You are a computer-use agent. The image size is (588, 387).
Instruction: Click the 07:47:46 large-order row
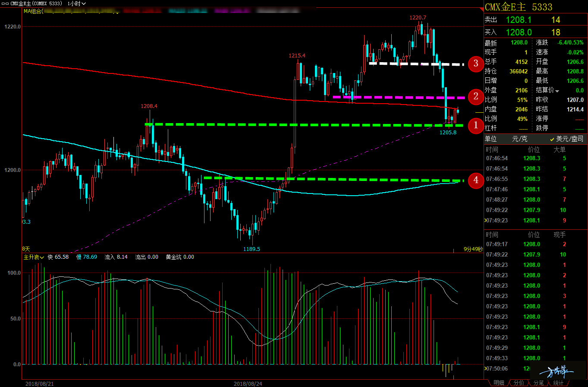coord(535,189)
